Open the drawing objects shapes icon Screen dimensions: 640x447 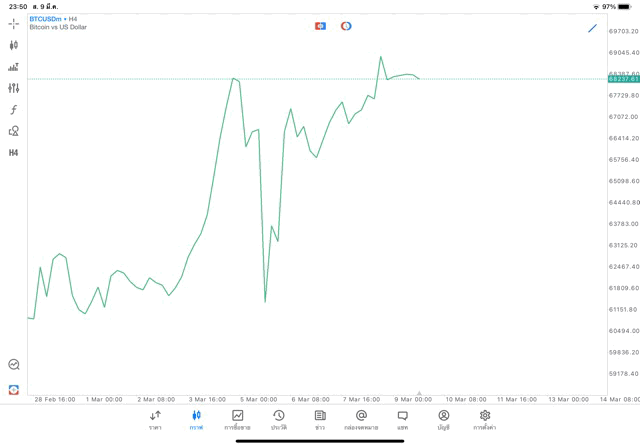13,131
